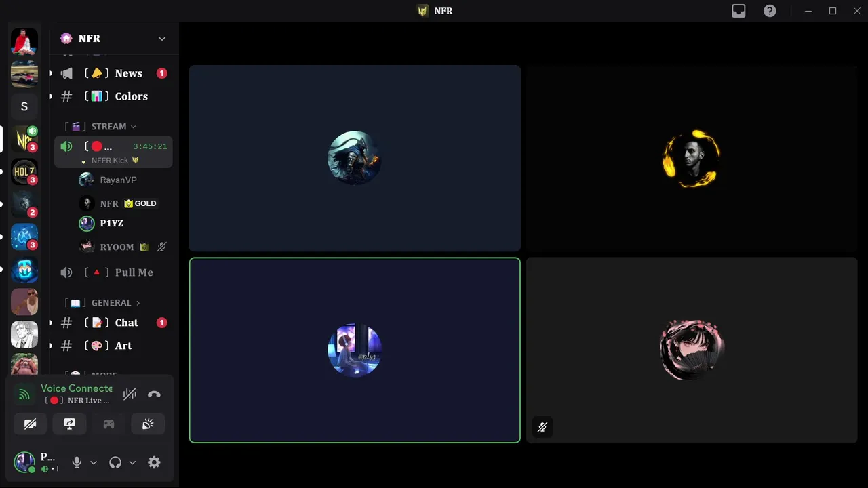The height and width of the screenshot is (488, 868).
Task: Select the bottom-right pink anime avatar tile
Action: (x=692, y=350)
